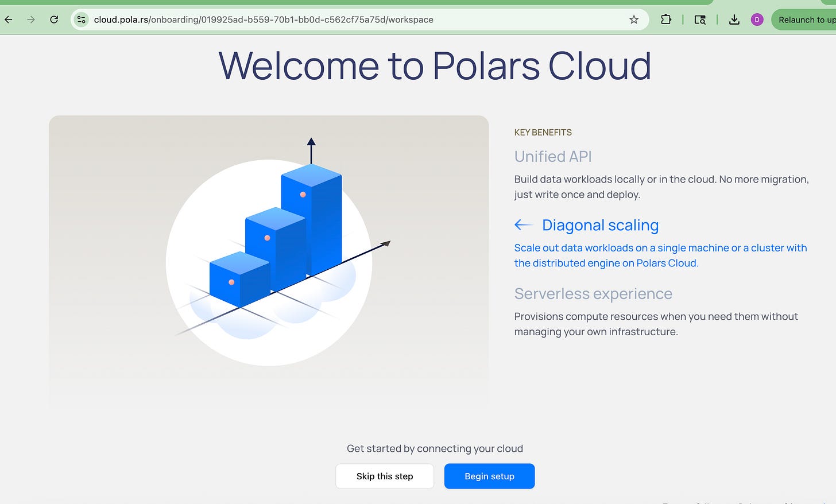Click the Skip this step button
The image size is (836, 504).
[385, 476]
